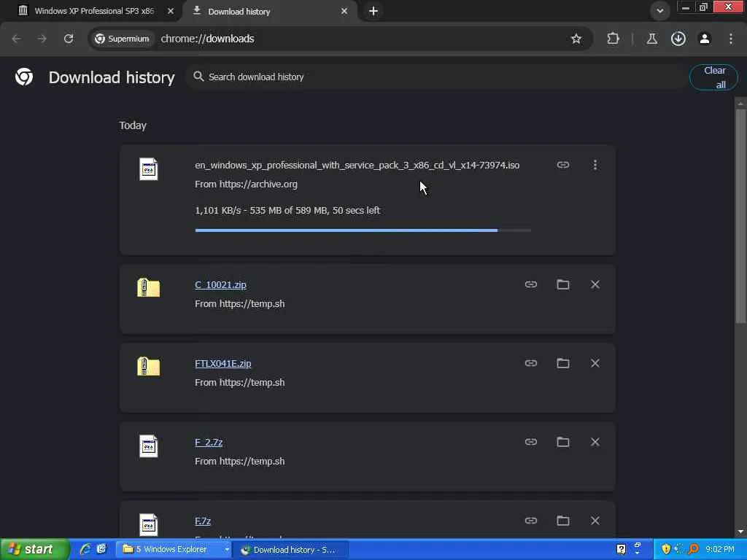Select the Download history taskbar button

pos(292,550)
